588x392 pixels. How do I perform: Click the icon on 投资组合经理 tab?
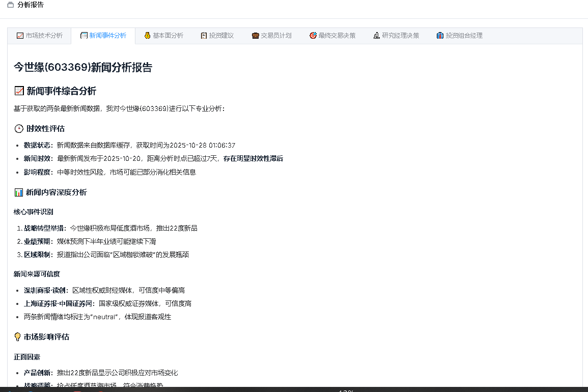[x=440, y=36]
